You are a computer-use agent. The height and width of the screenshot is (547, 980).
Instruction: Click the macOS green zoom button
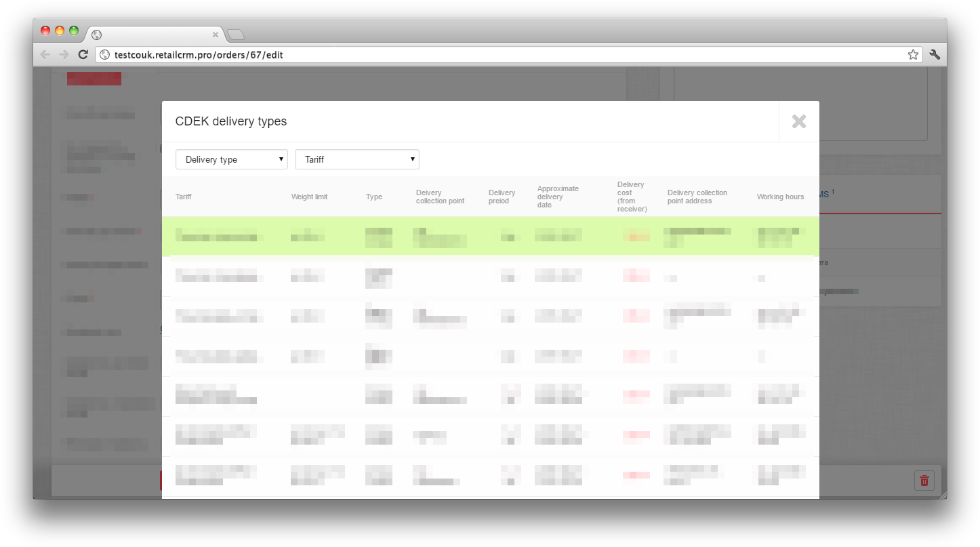coord(74,31)
